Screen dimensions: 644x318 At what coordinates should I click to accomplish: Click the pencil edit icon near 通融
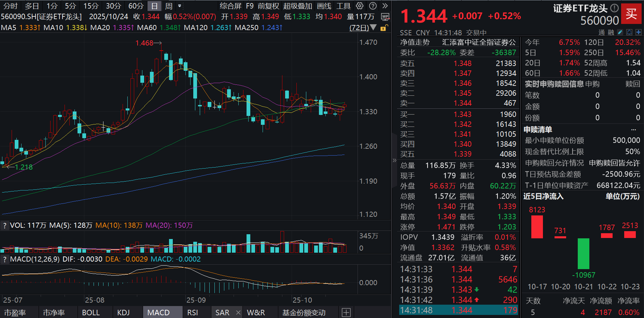point(620,32)
